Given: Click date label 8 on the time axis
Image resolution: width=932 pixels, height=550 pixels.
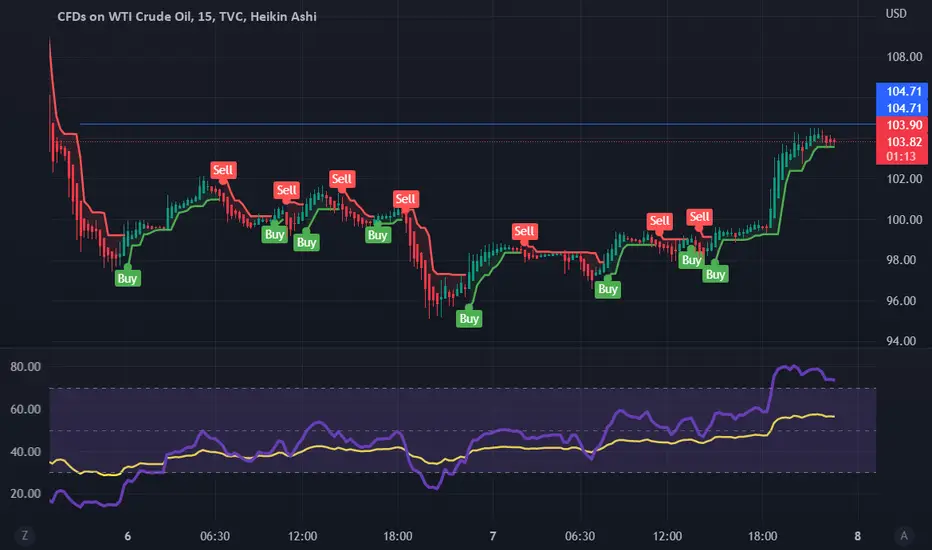Looking at the screenshot, I should 858,536.
